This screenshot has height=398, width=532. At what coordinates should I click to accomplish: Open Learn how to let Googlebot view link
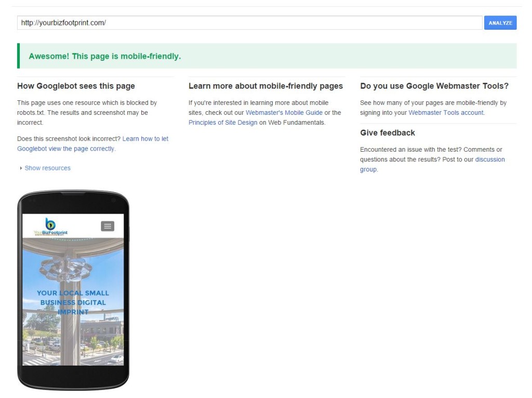92,143
